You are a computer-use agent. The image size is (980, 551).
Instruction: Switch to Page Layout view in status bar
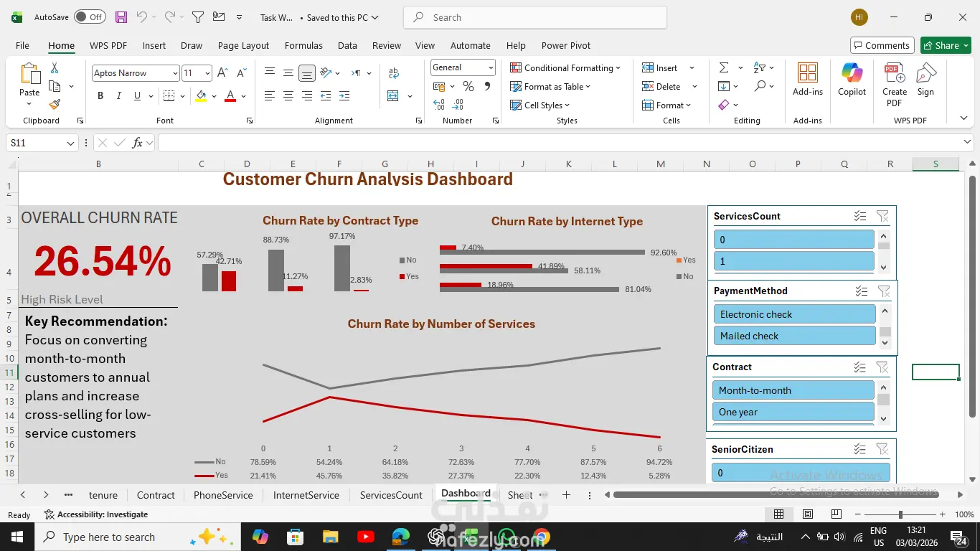point(808,514)
